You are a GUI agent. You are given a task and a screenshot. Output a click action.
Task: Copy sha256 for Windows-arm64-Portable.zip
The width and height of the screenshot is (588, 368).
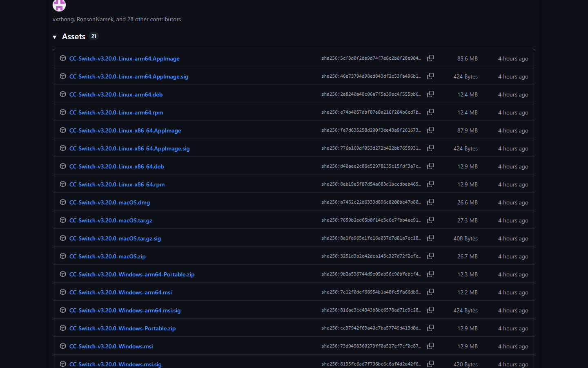click(x=430, y=274)
